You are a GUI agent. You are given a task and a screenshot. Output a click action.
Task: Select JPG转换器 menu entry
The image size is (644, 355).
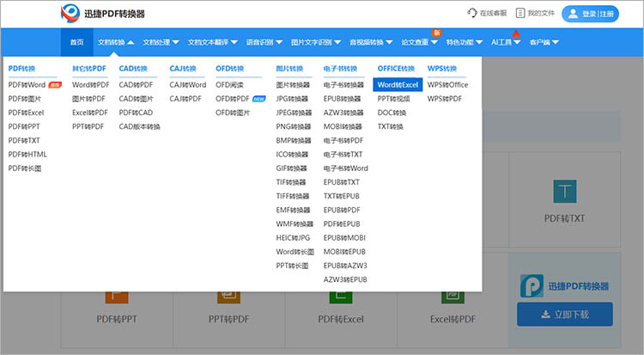coord(292,99)
